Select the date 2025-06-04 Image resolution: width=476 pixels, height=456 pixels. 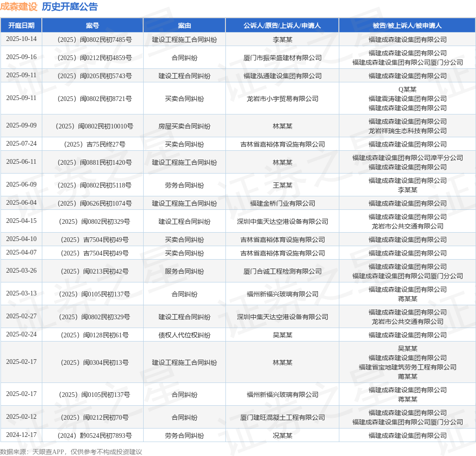[x=21, y=202]
